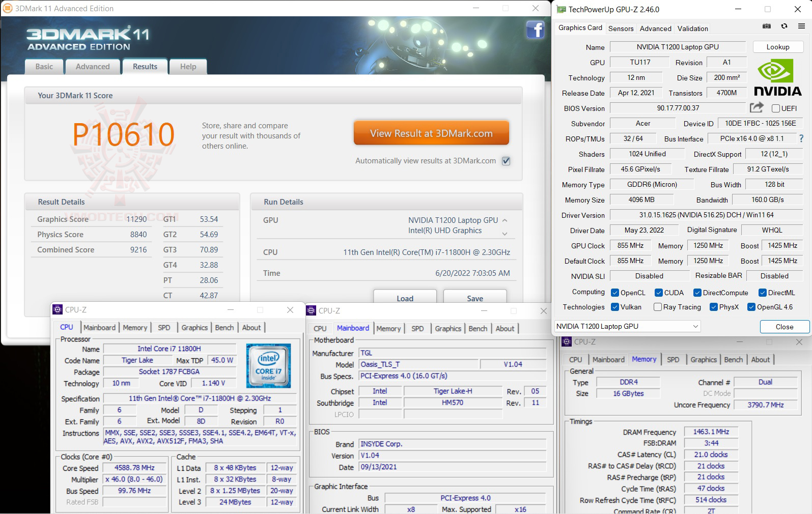Open SPD tab in the CPU-Z CPU window
812x514 pixels.
coord(164,328)
